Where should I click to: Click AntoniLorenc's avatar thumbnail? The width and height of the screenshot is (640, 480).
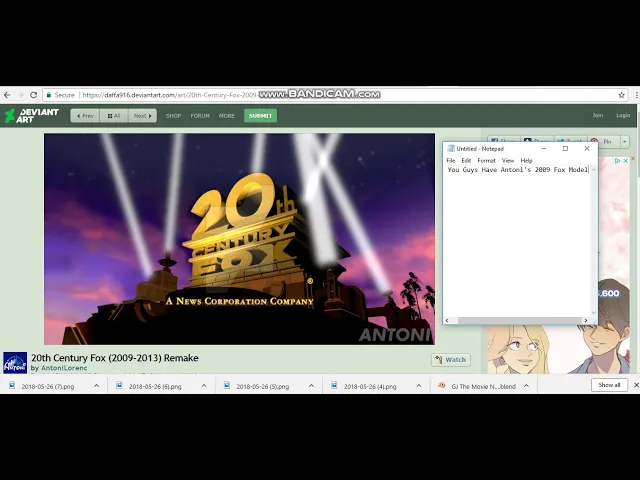click(15, 362)
